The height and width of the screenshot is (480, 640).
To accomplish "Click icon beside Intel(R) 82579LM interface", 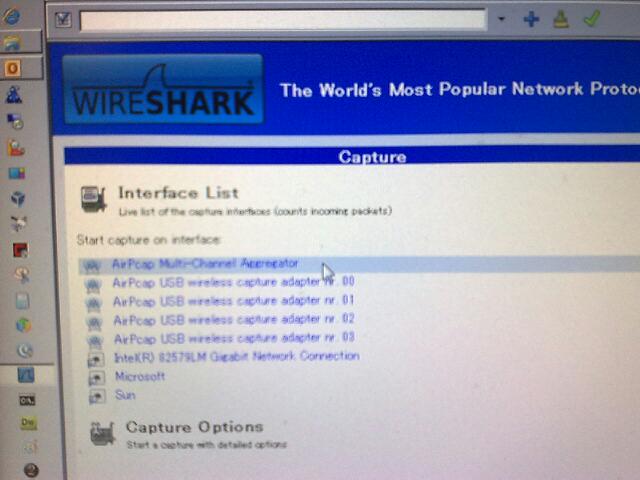I will pos(96,360).
